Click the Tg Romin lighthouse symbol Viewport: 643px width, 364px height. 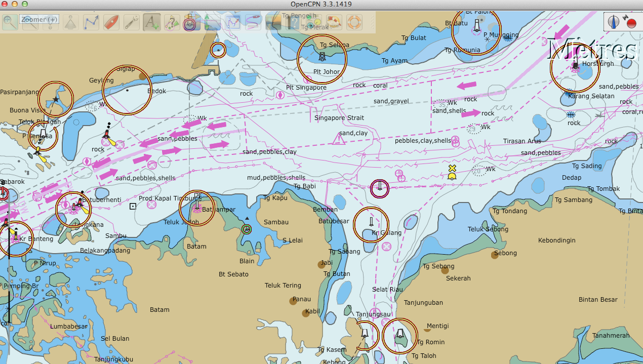point(400,334)
